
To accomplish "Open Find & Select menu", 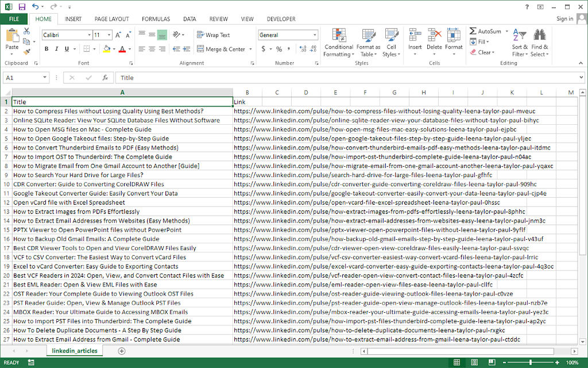I will [540, 43].
